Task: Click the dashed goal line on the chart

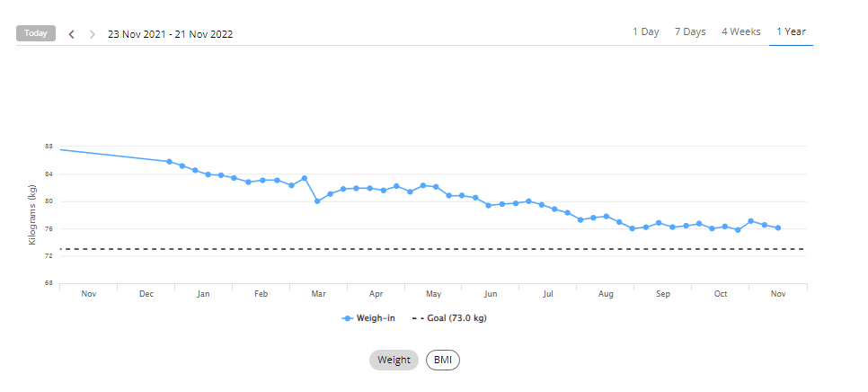Action: (x=449, y=249)
